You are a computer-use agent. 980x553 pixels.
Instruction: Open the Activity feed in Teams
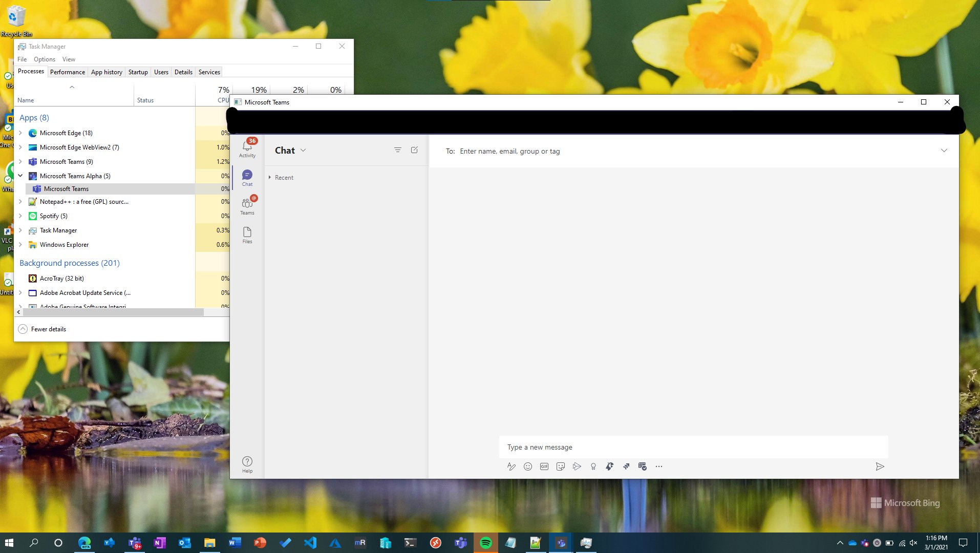click(x=247, y=148)
